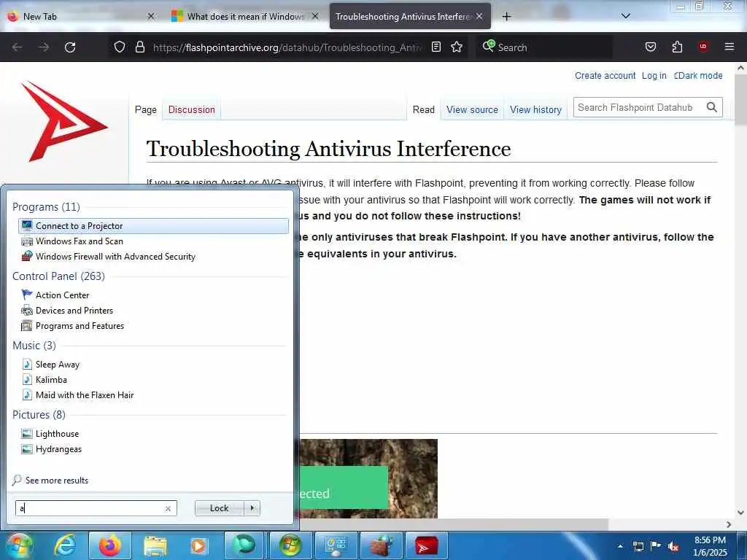
Task: Open the Windows Start orb
Action: tap(19, 545)
